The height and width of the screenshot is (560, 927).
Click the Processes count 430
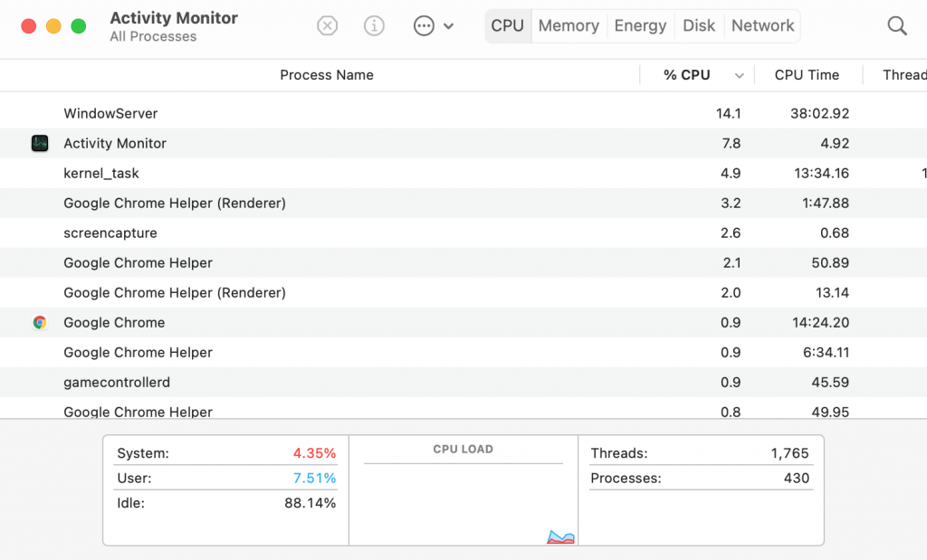(797, 478)
